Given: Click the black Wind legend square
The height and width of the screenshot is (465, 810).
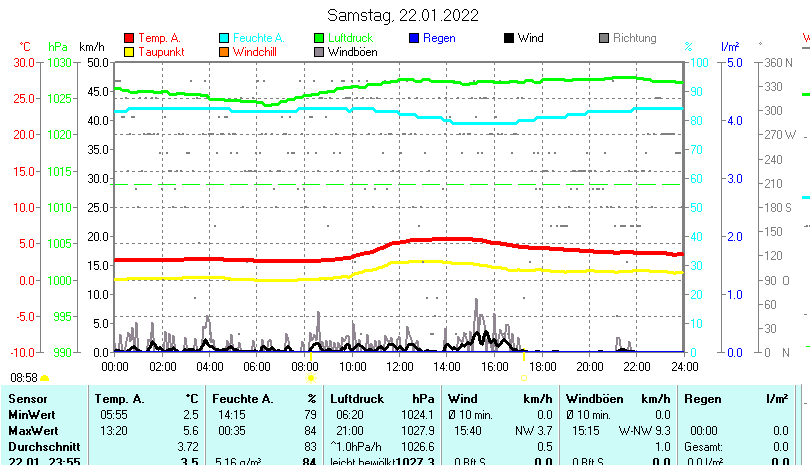Looking at the screenshot, I should pos(509,38).
